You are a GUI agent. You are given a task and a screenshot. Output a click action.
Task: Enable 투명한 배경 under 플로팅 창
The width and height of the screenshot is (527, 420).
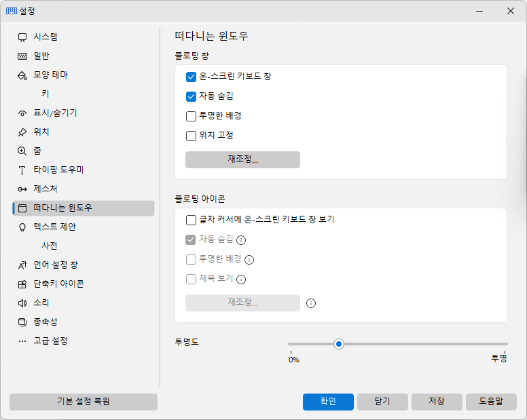[x=191, y=116]
